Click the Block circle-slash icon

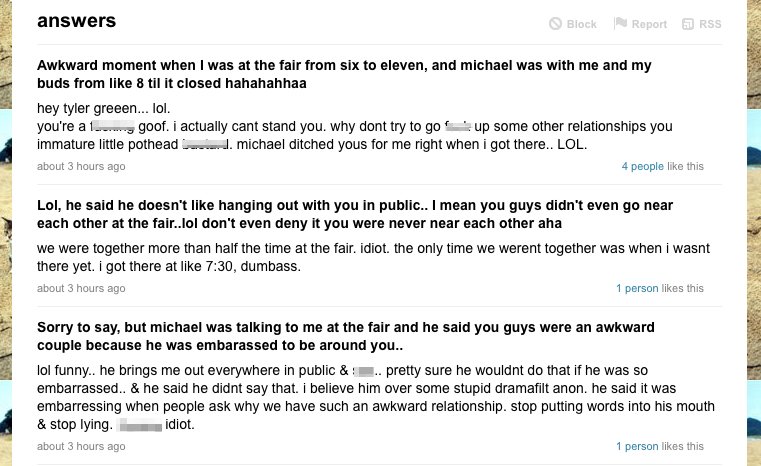click(555, 23)
